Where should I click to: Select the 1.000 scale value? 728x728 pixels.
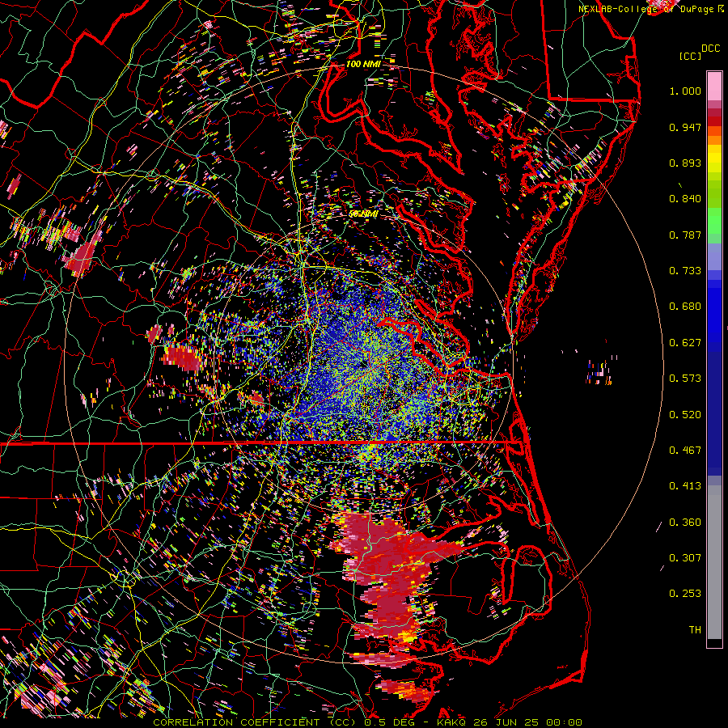click(685, 91)
